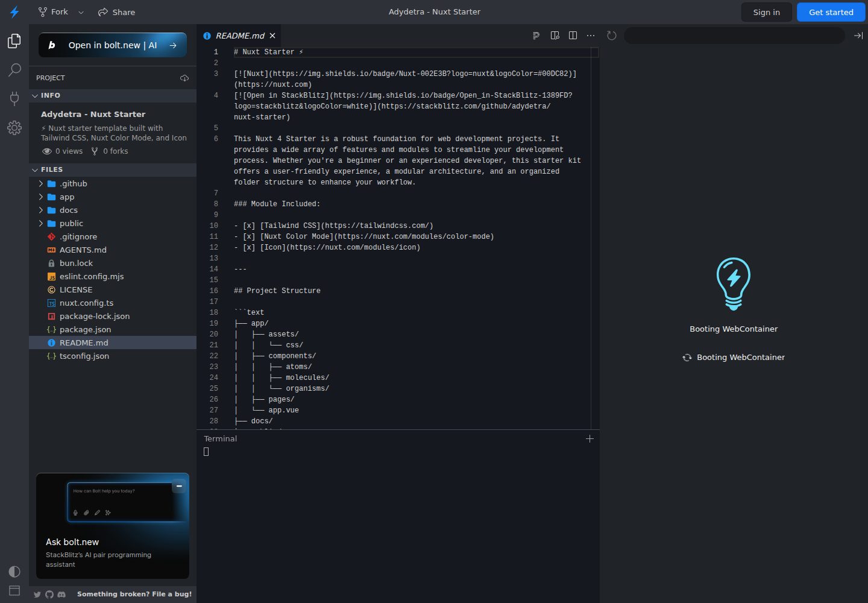Select the Terminal panel tab
This screenshot has width=868, height=603.
[221, 439]
